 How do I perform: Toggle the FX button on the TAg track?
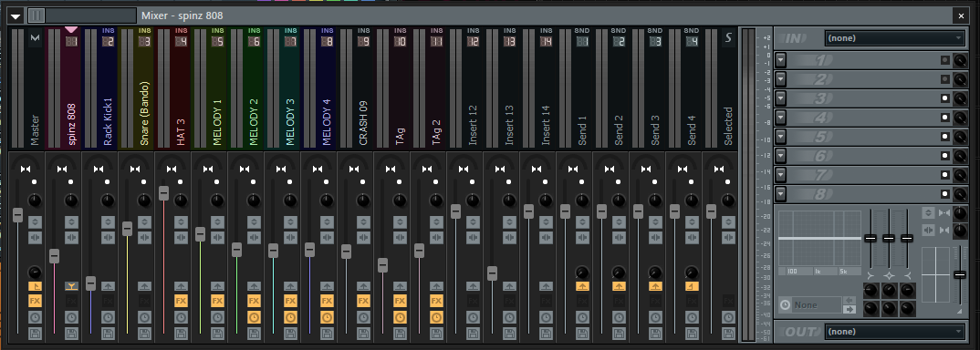(x=400, y=302)
